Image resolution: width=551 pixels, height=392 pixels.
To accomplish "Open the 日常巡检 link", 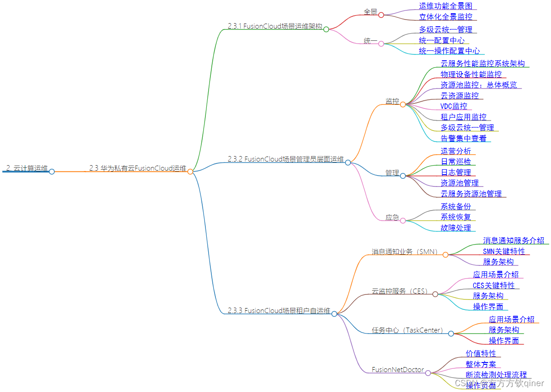I will [456, 162].
